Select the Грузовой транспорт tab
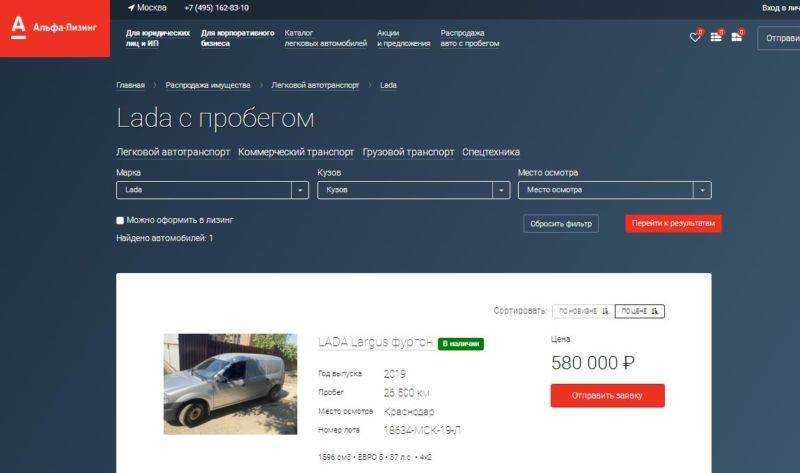The width and height of the screenshot is (800, 473). click(x=408, y=152)
